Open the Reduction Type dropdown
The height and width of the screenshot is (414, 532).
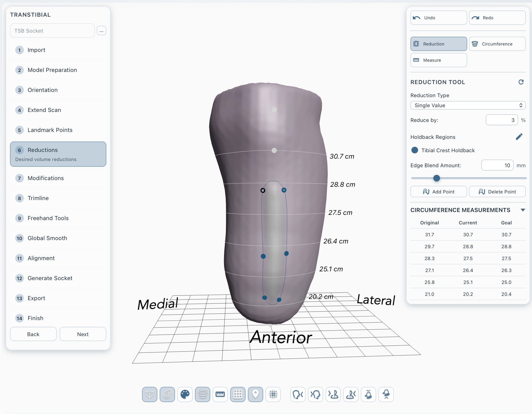[x=468, y=105]
